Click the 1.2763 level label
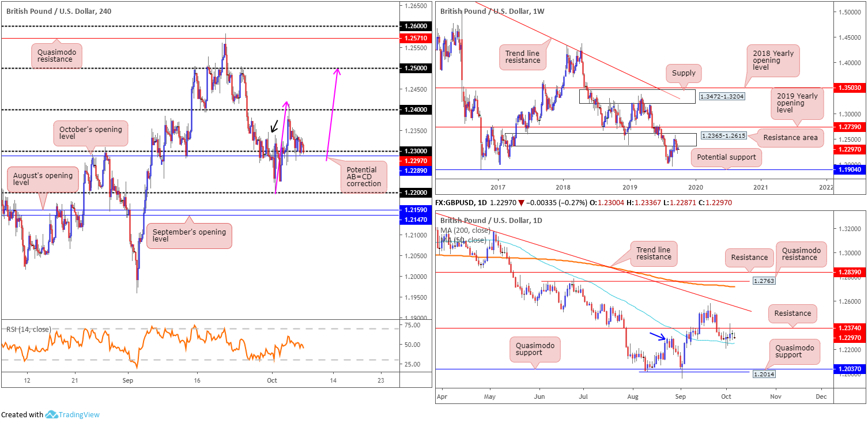Image resolution: width=868 pixels, height=423 pixels. (x=765, y=281)
